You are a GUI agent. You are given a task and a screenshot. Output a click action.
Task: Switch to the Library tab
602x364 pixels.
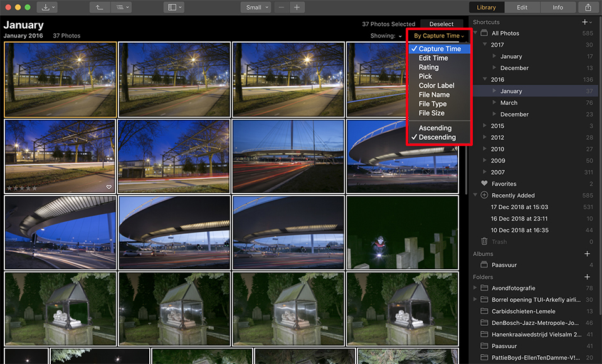pyautogui.click(x=487, y=8)
